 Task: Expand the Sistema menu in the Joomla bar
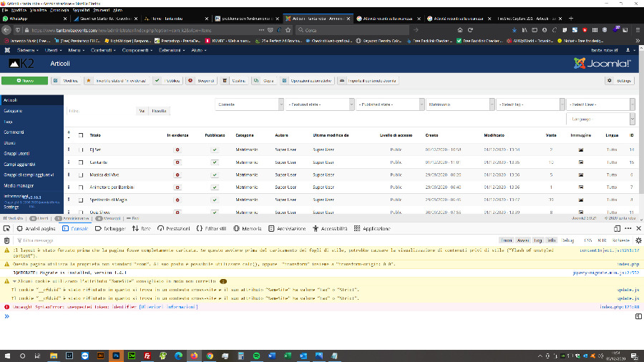pyautogui.click(x=27, y=50)
